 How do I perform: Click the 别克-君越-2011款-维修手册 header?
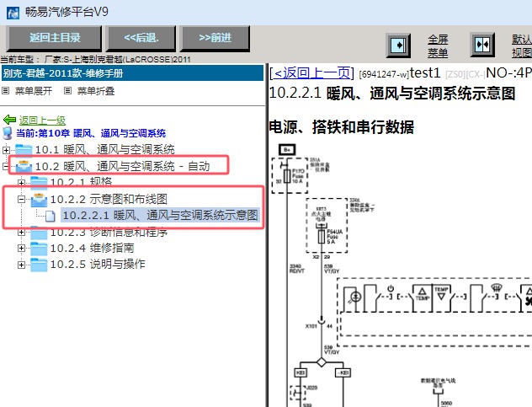click(132, 73)
